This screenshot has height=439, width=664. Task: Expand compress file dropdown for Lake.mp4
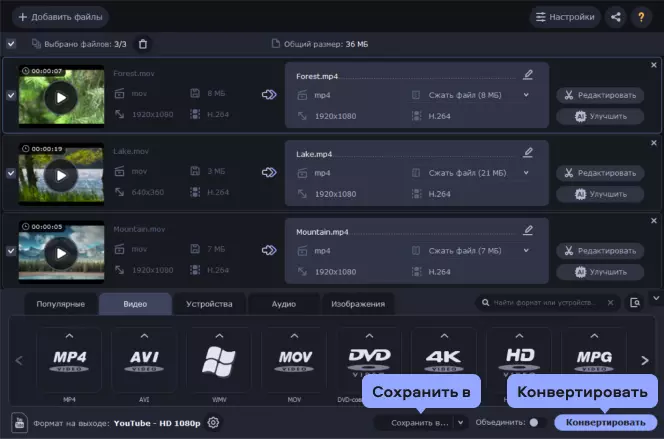526,173
